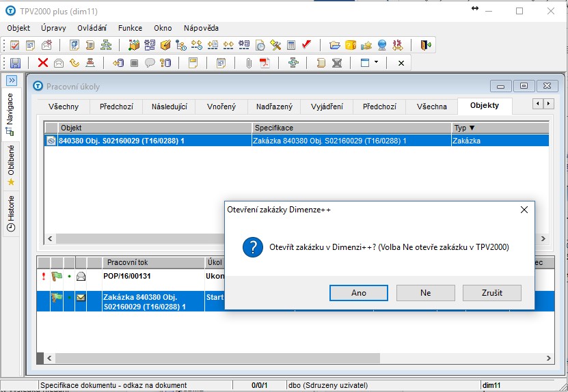This screenshot has height=392, width=568.
Task: Click the document with clock icon
Action: point(260,45)
